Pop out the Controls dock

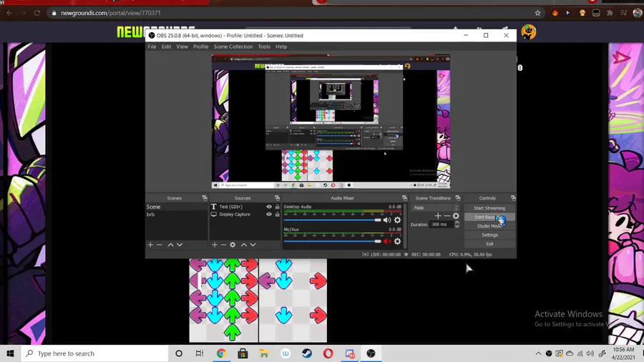coord(513,198)
